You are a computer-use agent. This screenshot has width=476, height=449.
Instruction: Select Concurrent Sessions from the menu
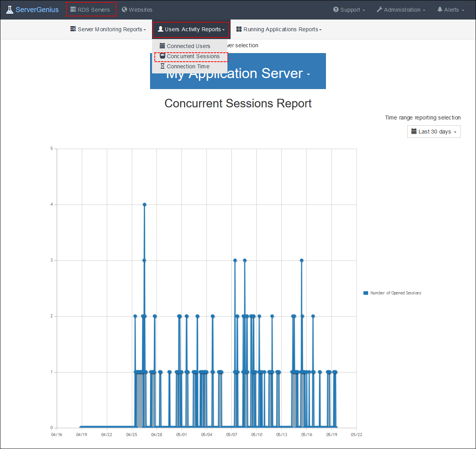coord(193,56)
